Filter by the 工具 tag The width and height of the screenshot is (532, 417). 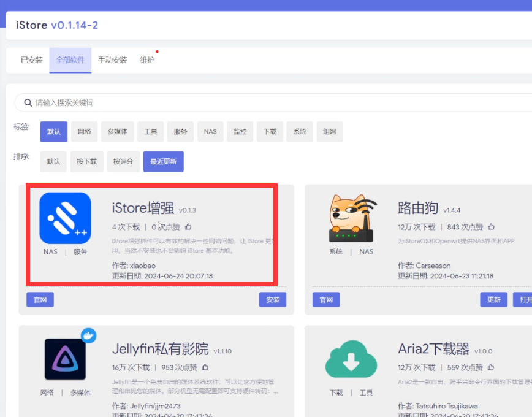point(150,132)
